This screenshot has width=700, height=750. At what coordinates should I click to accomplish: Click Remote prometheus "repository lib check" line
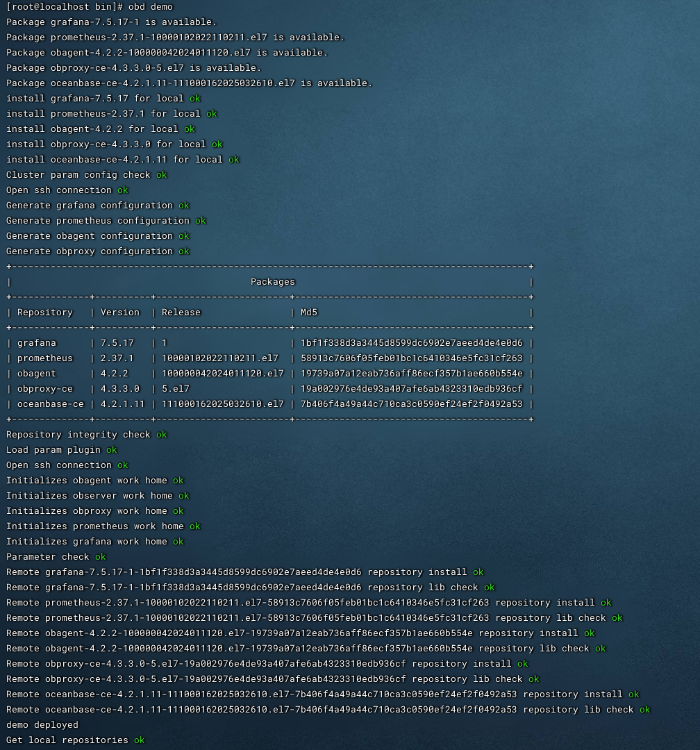point(315,619)
